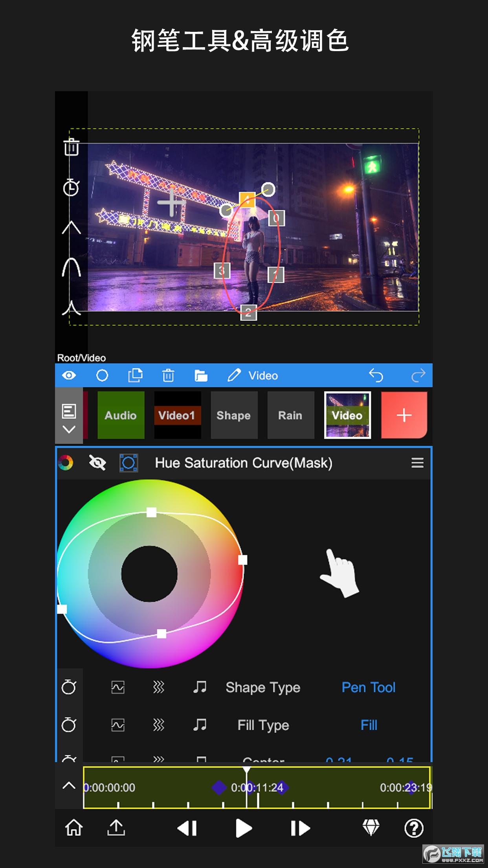Image resolution: width=488 pixels, height=868 pixels.
Task: Tap the triple-chevron icon in Fill Type row
Action: coord(158,725)
